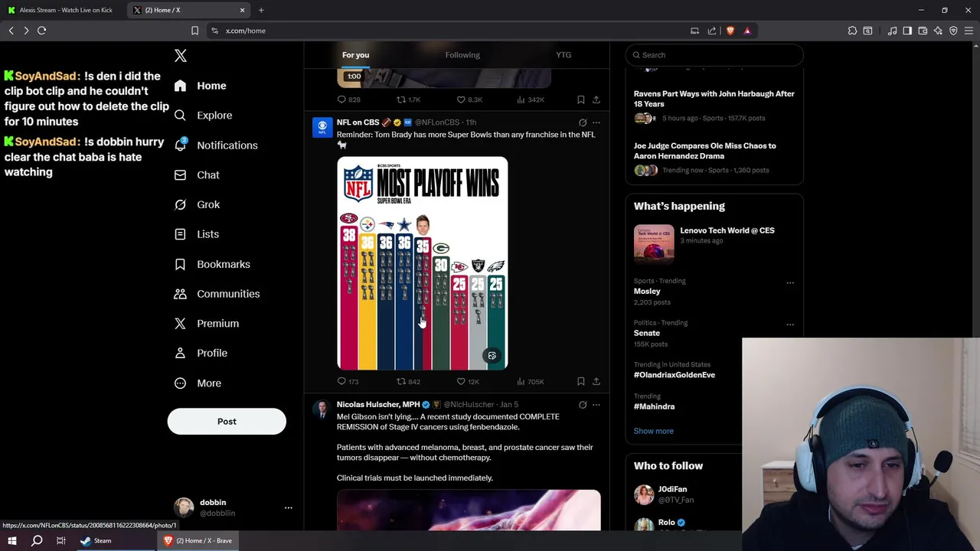Open Brave Wallet icon

click(923, 31)
